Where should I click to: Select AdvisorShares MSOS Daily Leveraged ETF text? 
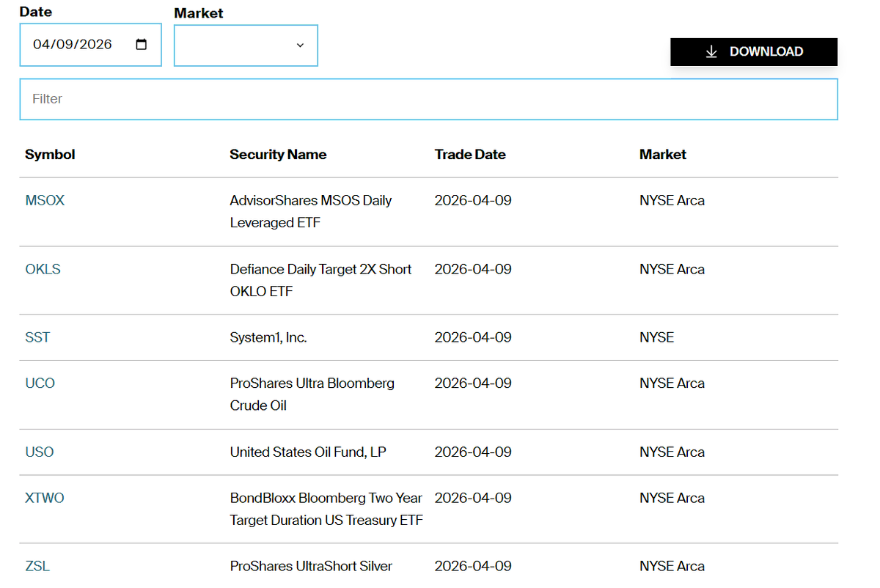tap(311, 211)
